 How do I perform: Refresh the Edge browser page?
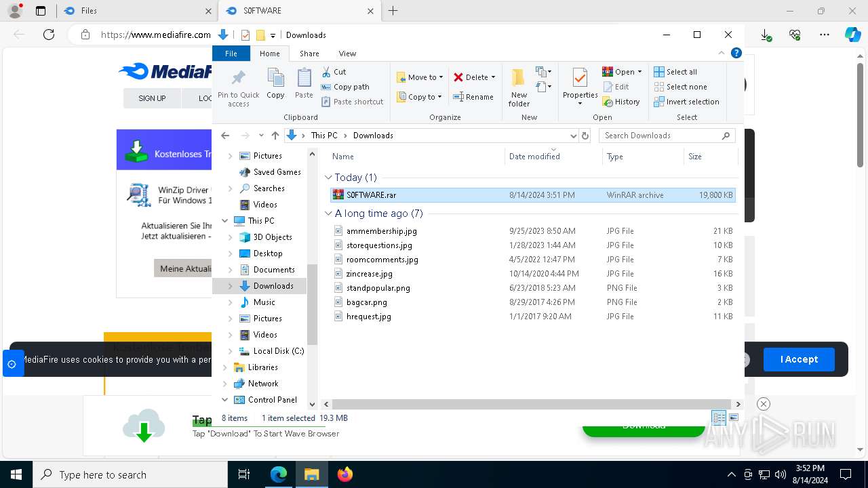(48, 35)
